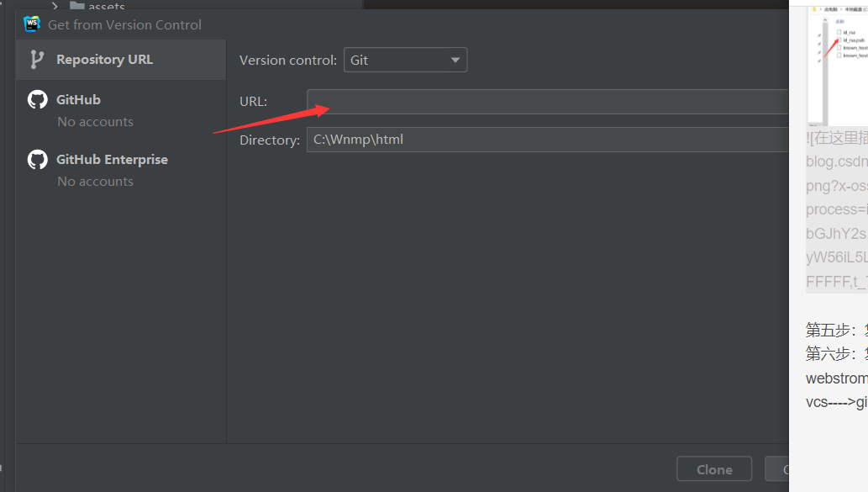Expand the assets folder in project tree
The image size is (868, 492).
(55, 6)
